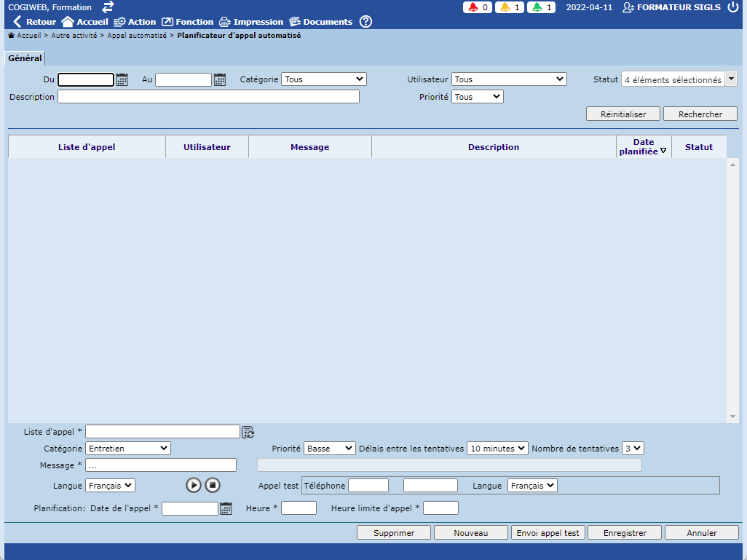The image size is (747, 560).
Task: Open calendar picker for Au date
Action: point(220,79)
